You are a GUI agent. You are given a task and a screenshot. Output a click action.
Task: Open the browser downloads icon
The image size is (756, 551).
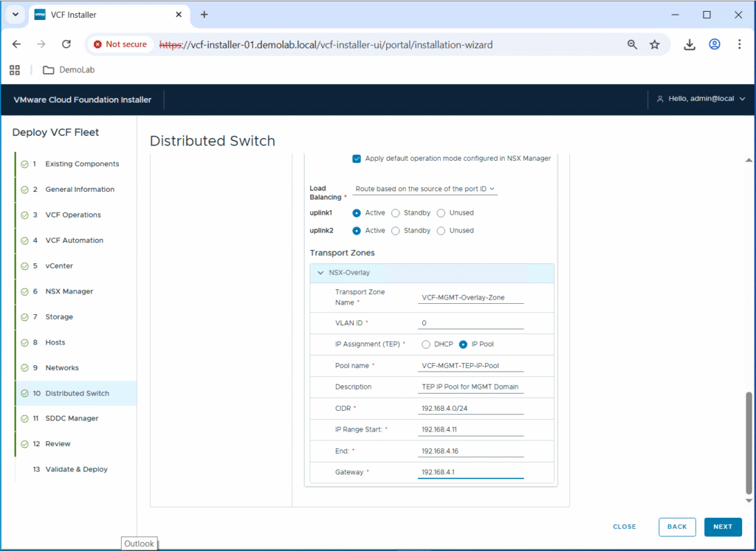tap(690, 44)
